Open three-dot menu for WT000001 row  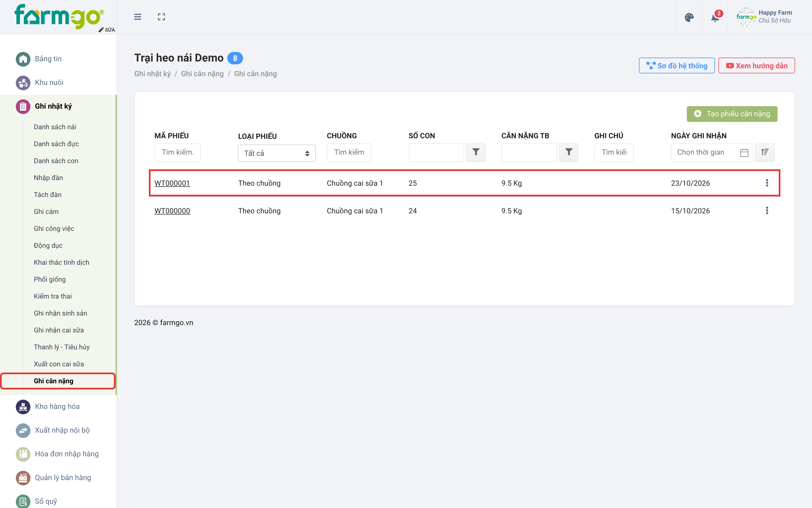click(767, 183)
